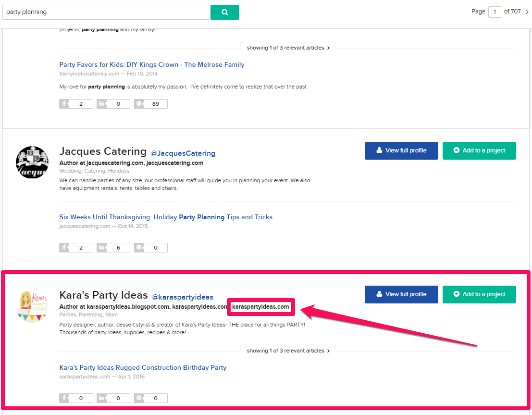Click the @JacquesCatering handle link
532x415 pixels.
(183, 153)
